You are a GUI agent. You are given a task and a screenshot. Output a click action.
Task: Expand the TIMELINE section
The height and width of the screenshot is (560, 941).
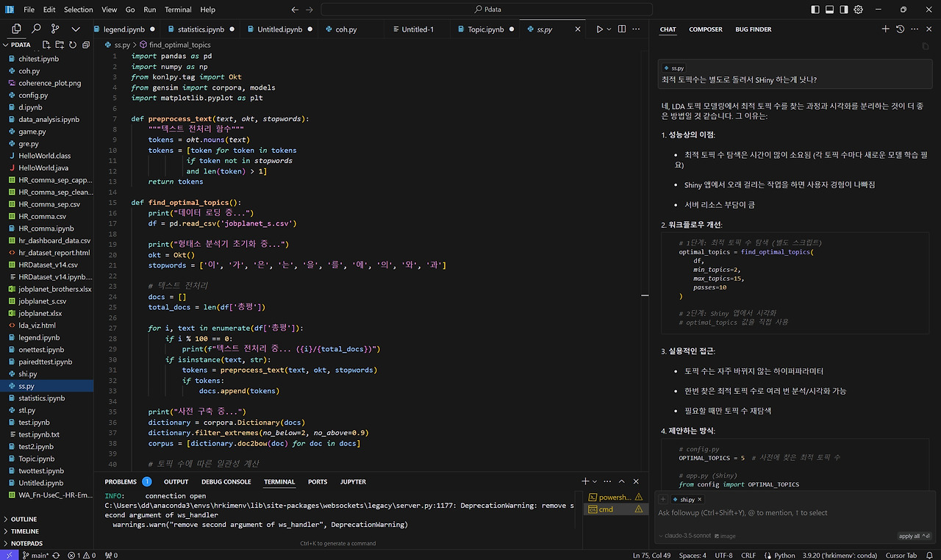[x=24, y=531]
